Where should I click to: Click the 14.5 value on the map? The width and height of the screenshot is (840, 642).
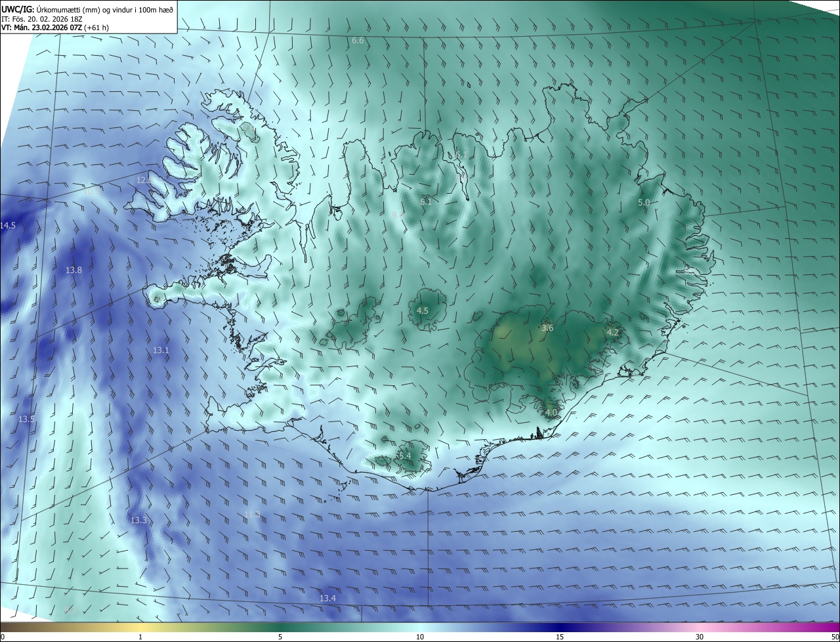click(8, 226)
